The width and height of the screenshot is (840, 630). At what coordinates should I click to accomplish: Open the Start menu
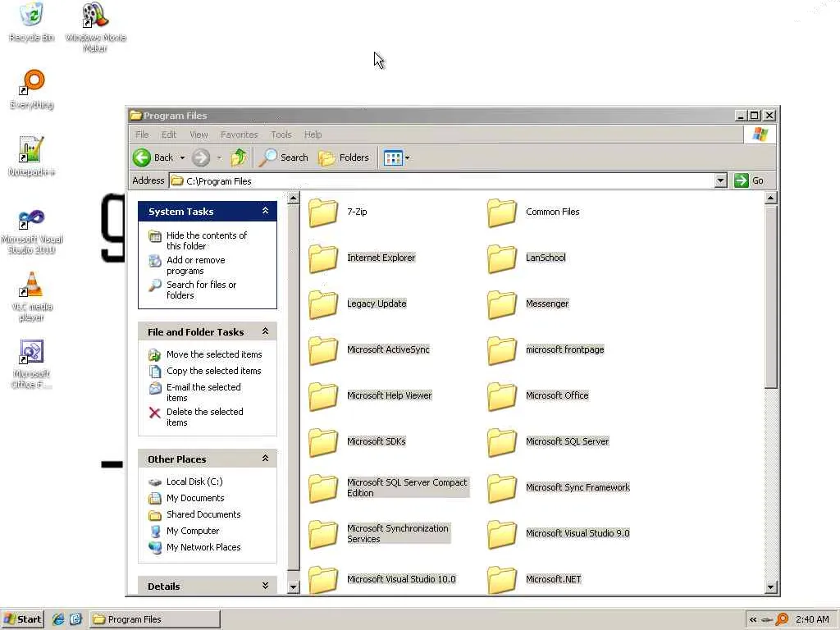pyautogui.click(x=22, y=619)
